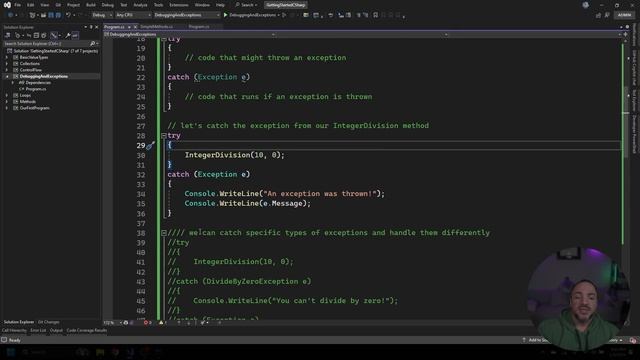This screenshot has height=360, width=640.
Task: Expand the Collections project node
Action: (x=7, y=64)
